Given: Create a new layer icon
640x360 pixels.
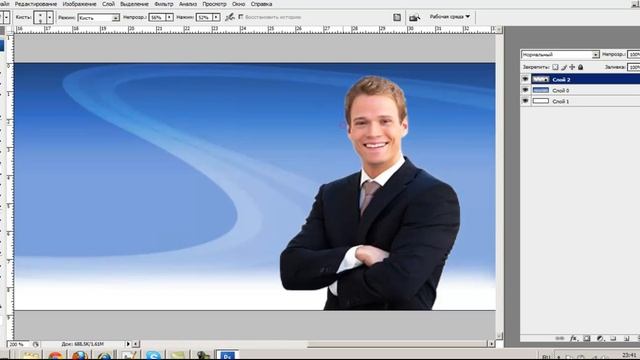Looking at the screenshot, I should pos(626,338).
